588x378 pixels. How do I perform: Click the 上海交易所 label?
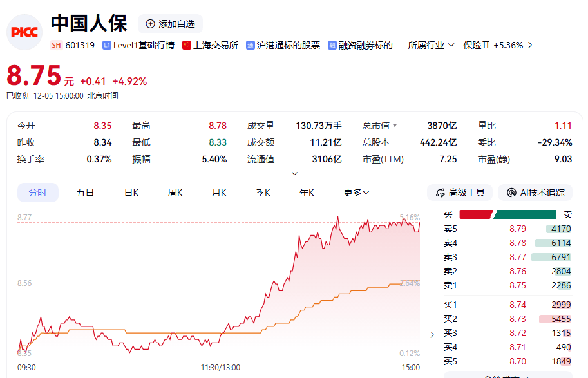point(216,45)
